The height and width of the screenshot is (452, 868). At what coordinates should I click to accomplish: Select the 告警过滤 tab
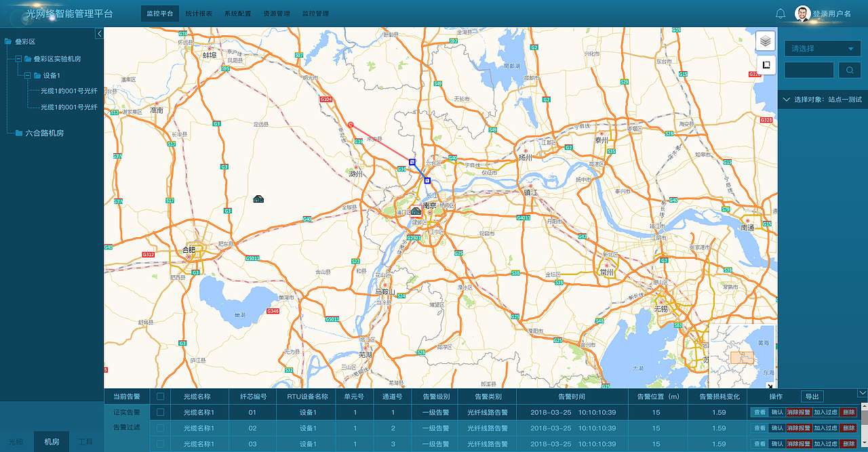coord(127,428)
